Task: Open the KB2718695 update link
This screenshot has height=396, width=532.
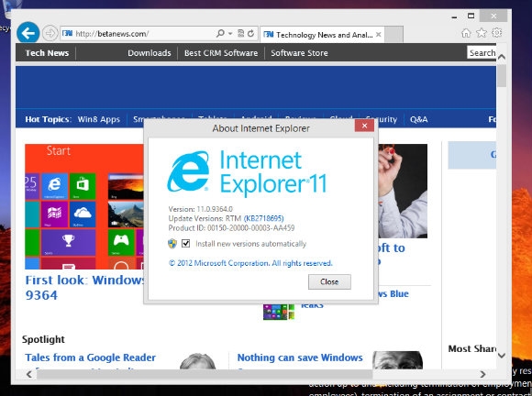Action: tap(263, 218)
